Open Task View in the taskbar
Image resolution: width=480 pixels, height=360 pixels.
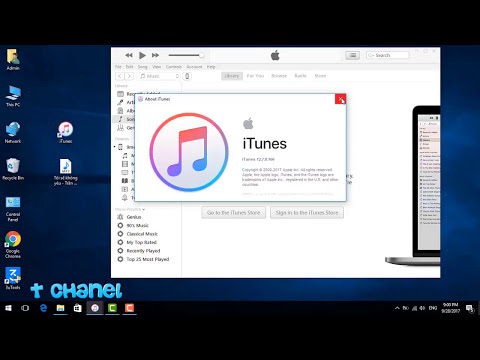(25, 308)
